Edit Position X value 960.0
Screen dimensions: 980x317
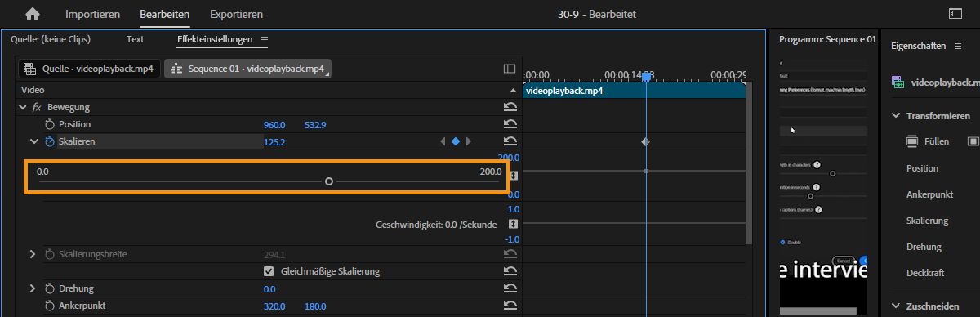[274, 125]
